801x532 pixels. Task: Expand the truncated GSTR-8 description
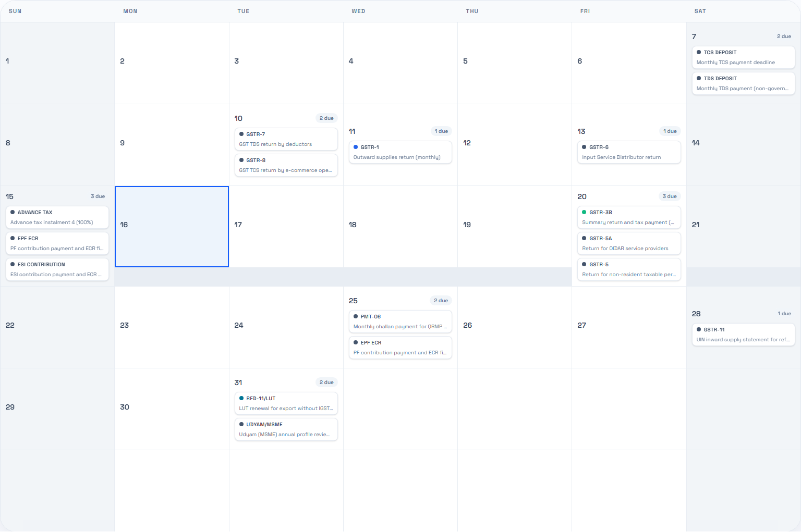[286, 170]
